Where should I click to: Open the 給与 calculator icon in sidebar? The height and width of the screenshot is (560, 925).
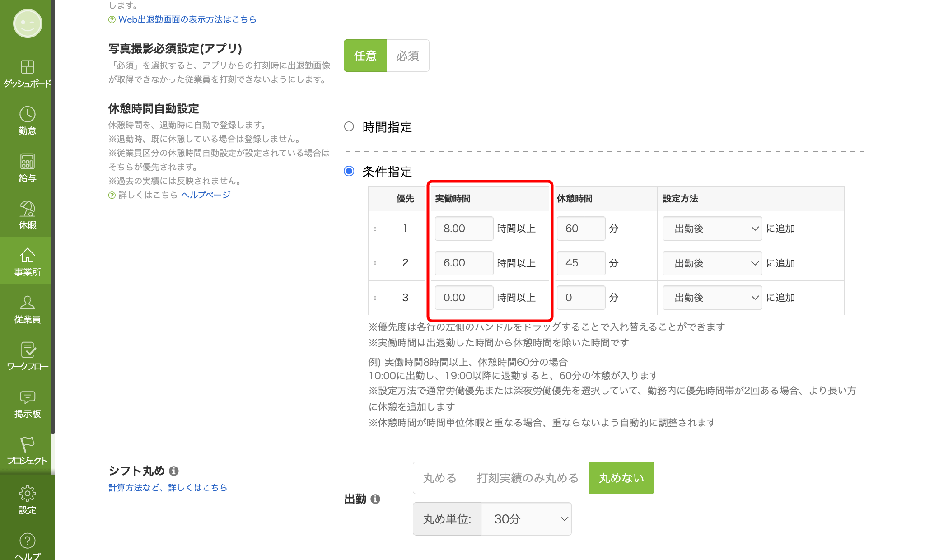[27, 162]
